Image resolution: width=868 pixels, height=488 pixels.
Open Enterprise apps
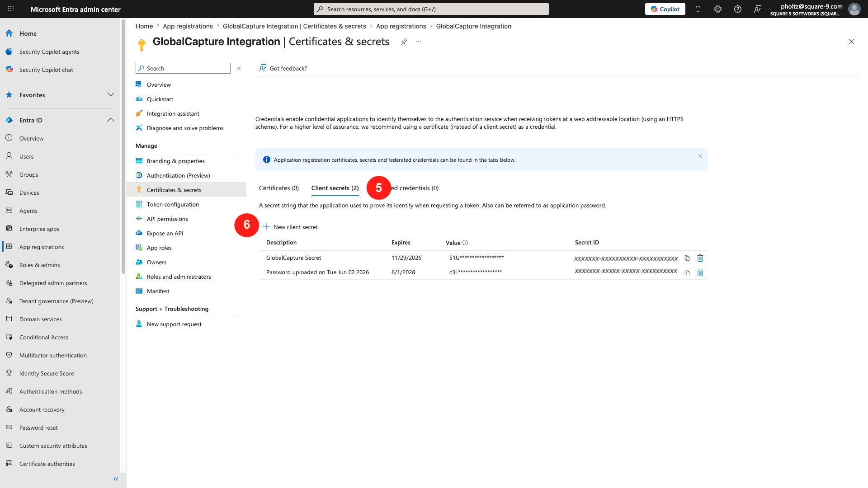tap(39, 229)
